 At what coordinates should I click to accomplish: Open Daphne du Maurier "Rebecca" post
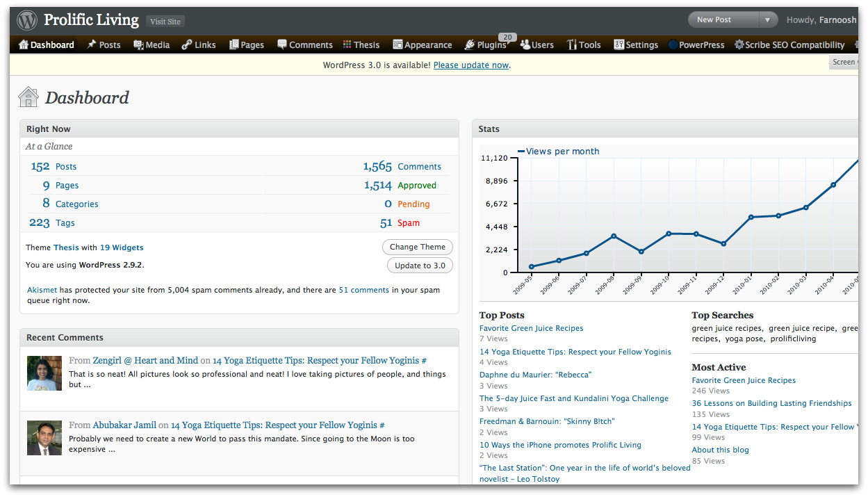pyautogui.click(x=535, y=375)
